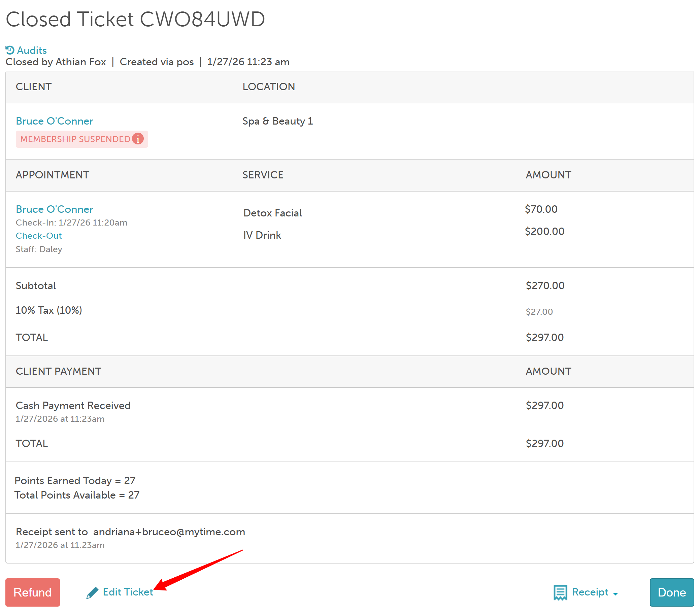Screen dimensions: 700x613
Task: Click the red Refund button
Action: [33, 592]
